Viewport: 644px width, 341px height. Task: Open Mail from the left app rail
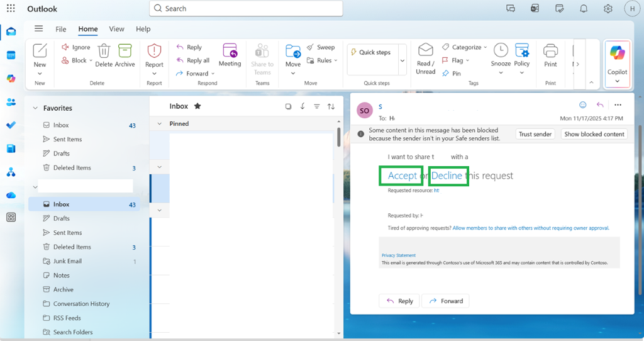pos(11,31)
